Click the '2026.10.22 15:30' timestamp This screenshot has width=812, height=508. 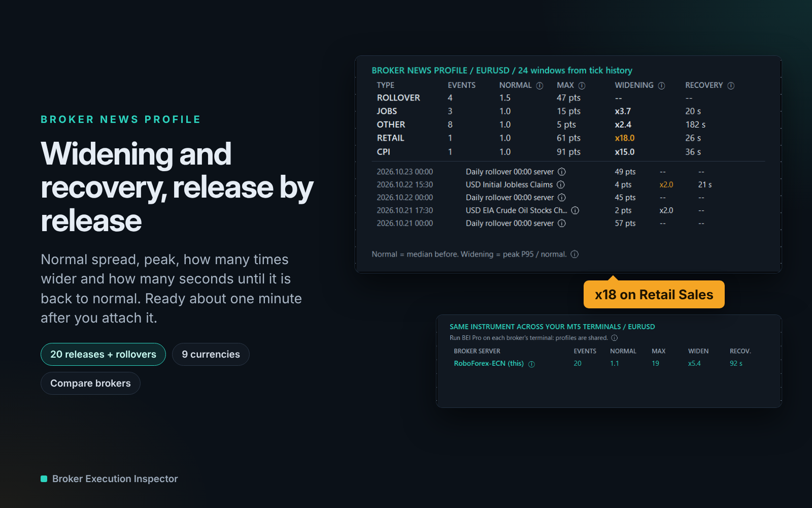click(x=404, y=184)
